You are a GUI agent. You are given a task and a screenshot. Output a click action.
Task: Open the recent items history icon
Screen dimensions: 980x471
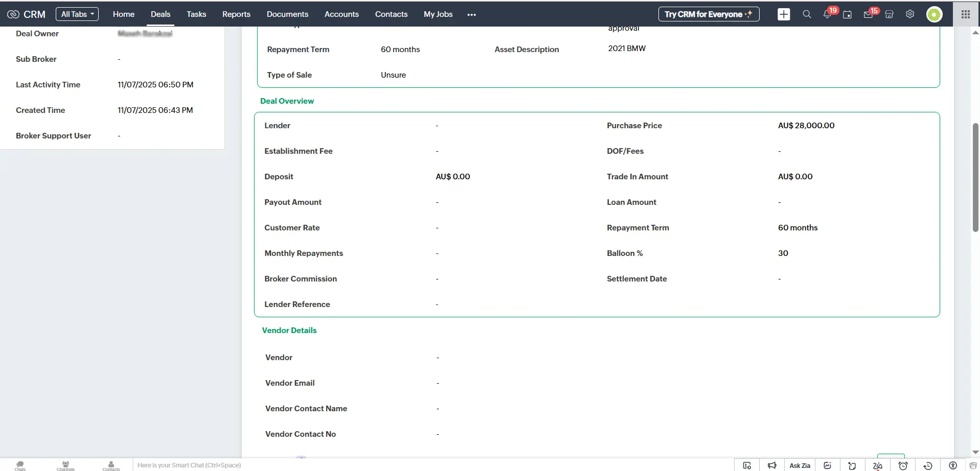pos(927,465)
